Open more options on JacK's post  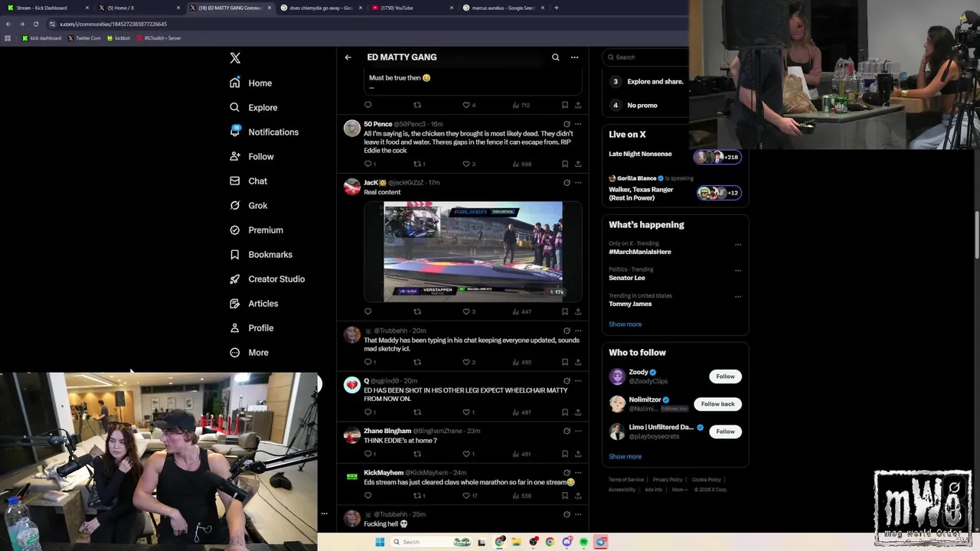578,183
